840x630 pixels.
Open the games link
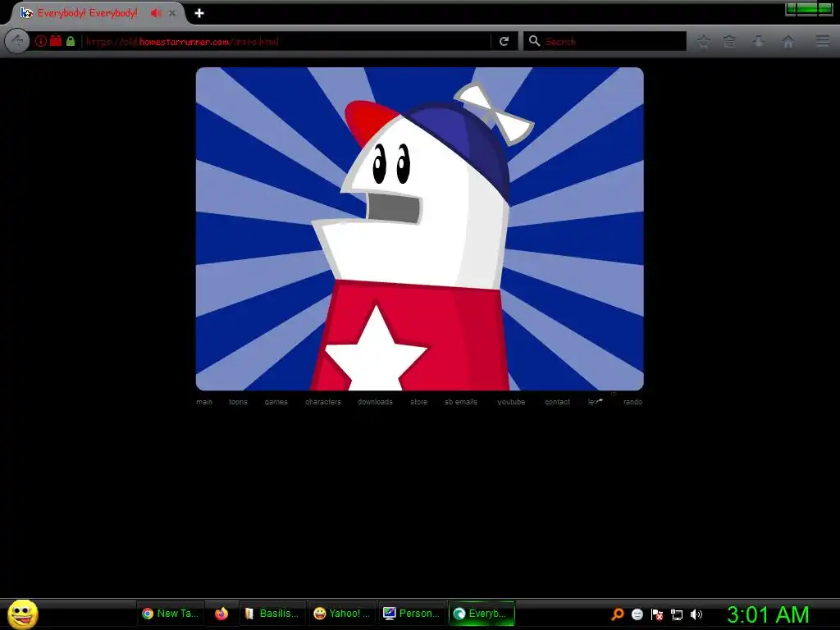pos(276,402)
